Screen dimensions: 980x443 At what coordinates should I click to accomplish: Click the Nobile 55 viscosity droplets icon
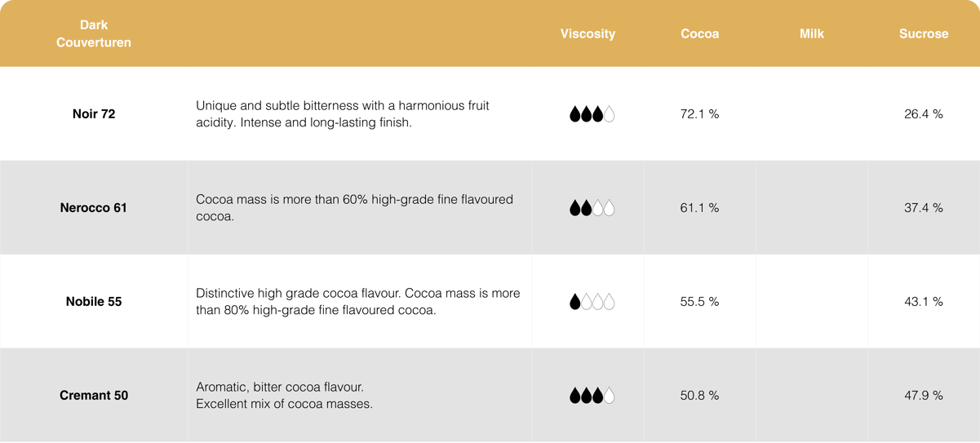pos(592,302)
